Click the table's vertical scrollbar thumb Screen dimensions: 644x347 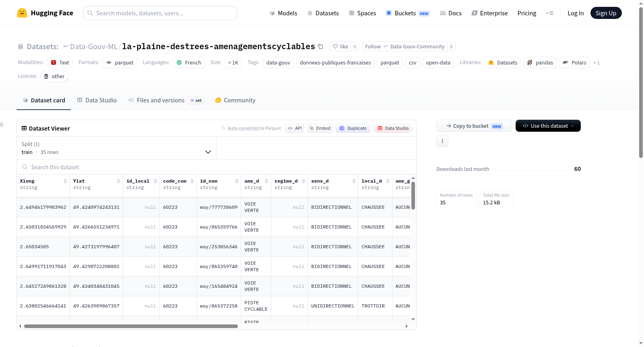click(x=413, y=195)
